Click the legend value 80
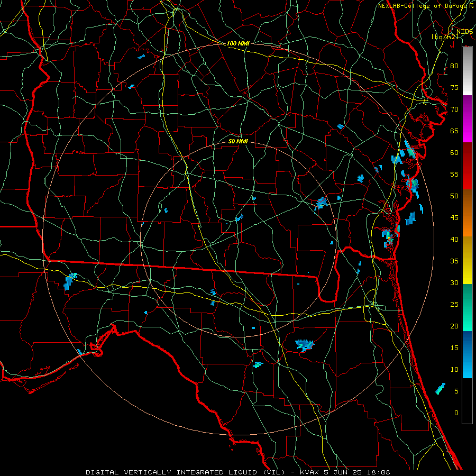 454,66
